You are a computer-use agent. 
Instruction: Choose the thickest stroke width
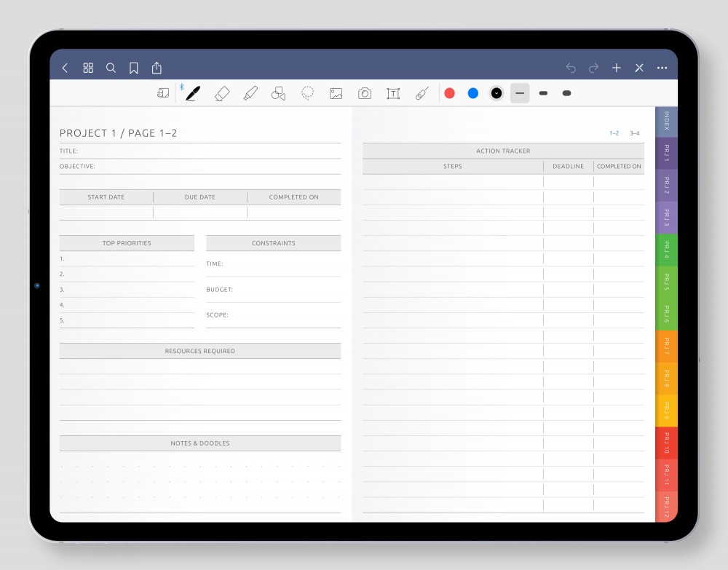tap(566, 93)
